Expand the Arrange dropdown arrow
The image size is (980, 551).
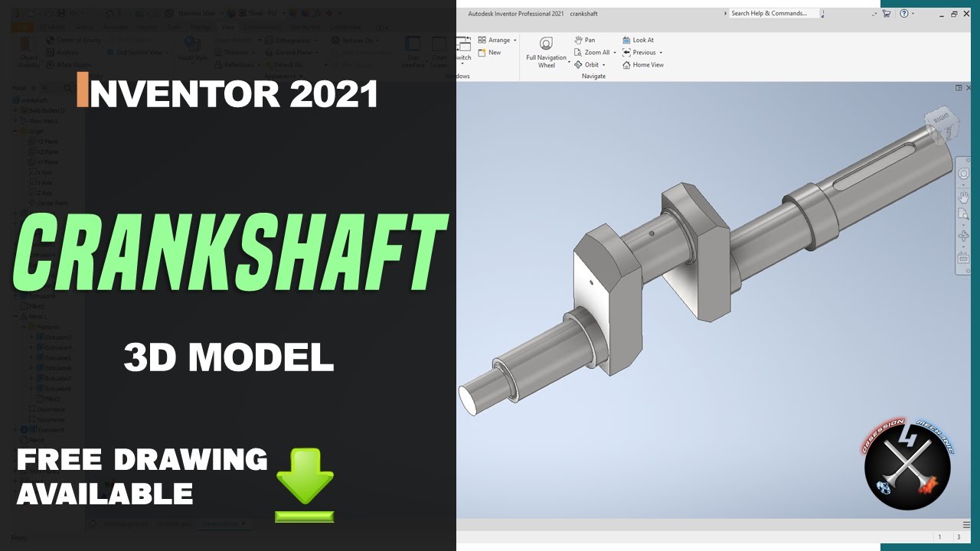pos(515,41)
